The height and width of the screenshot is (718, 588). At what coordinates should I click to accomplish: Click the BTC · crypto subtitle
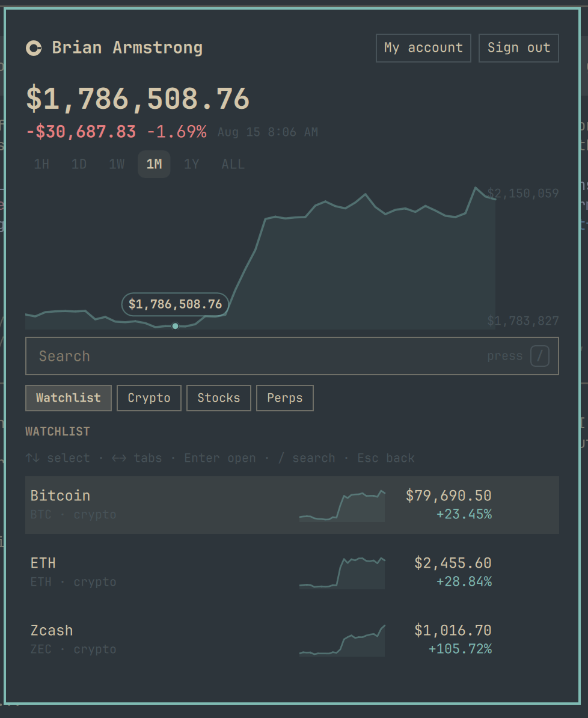(73, 515)
